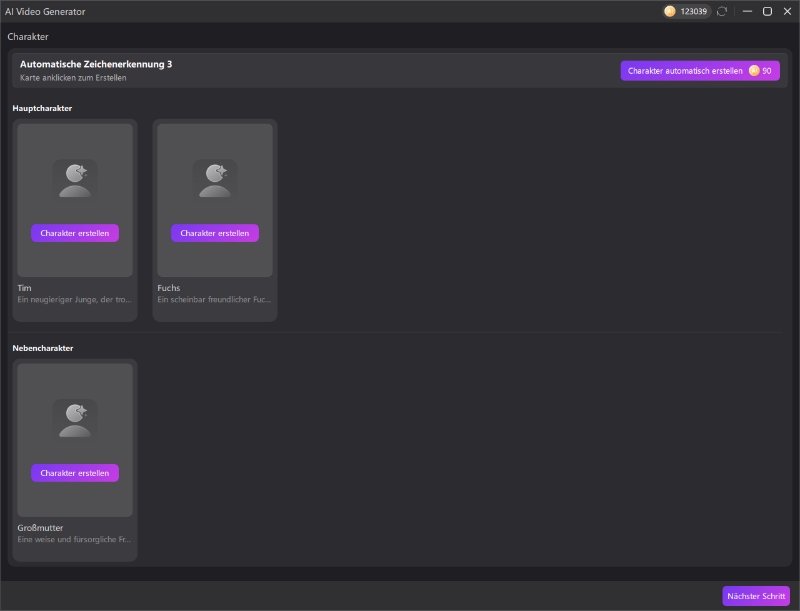Click the coin credits balance icon

pos(670,11)
